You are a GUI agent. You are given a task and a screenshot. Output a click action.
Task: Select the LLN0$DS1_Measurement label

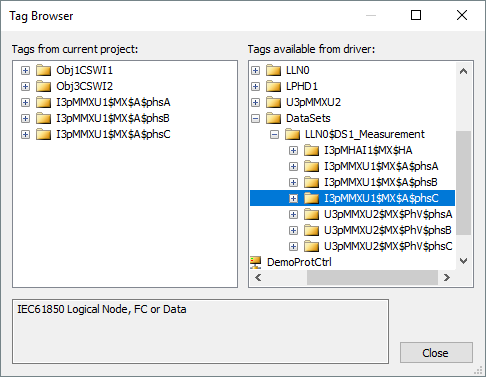(365, 135)
